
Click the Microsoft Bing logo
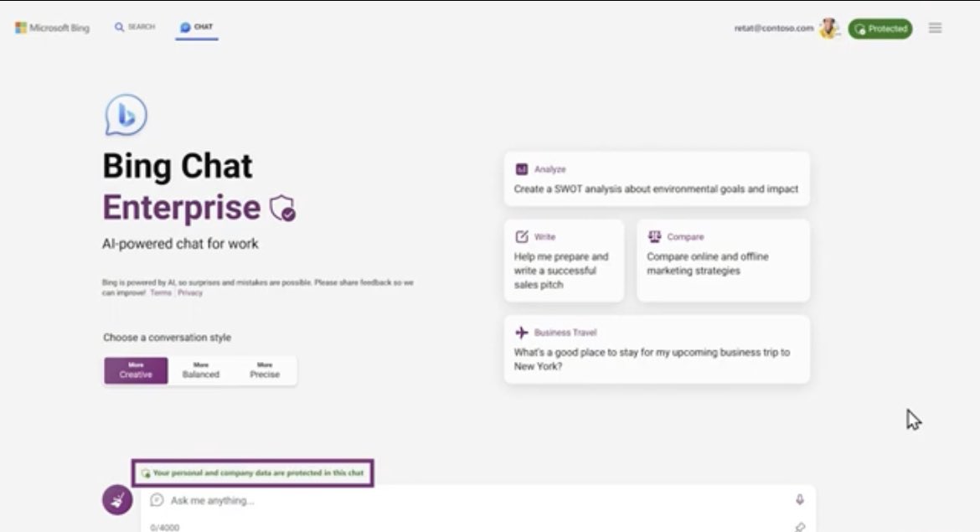[x=53, y=28]
